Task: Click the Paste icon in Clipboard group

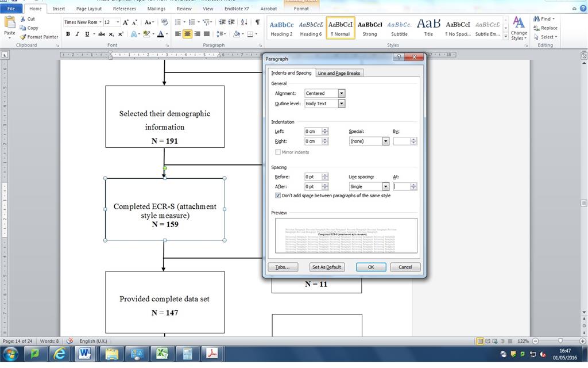Action: [x=9, y=23]
